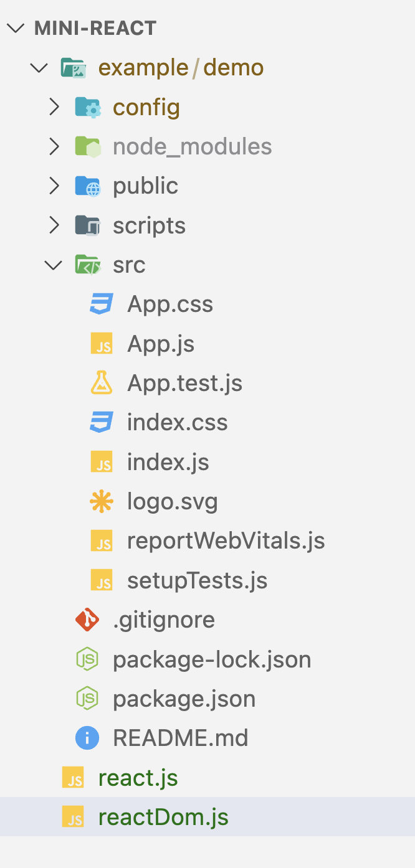Click the blue info icon for README.md
Viewport: 415px width, 868px height.
(87, 738)
